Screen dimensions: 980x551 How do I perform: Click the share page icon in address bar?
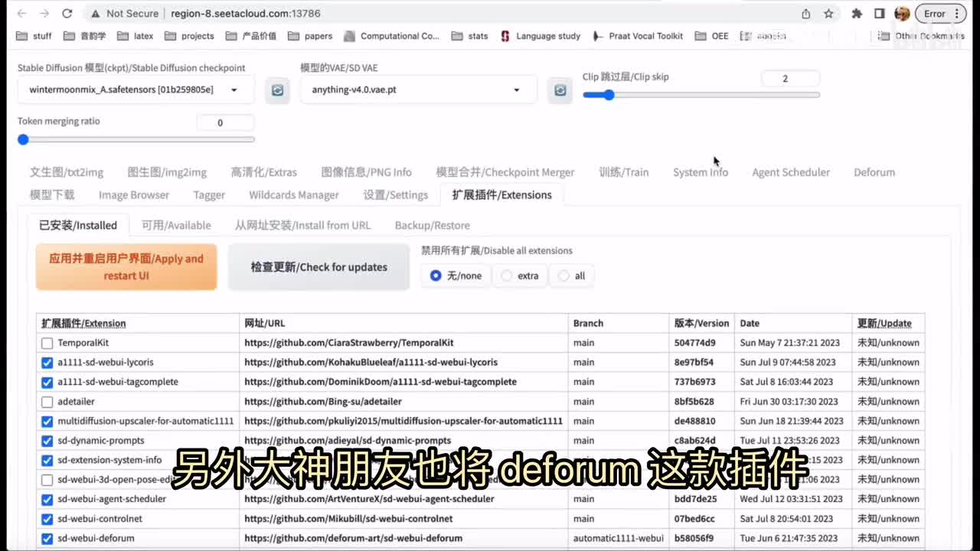(x=806, y=14)
